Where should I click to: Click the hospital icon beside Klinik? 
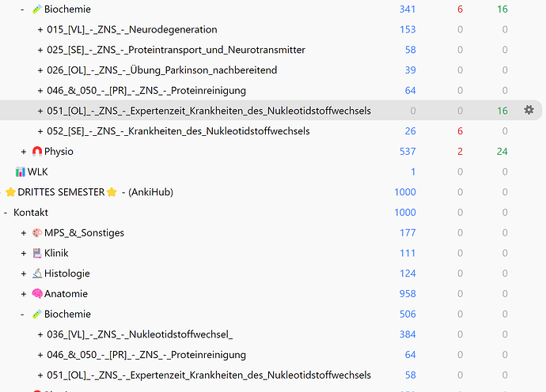pos(37,254)
